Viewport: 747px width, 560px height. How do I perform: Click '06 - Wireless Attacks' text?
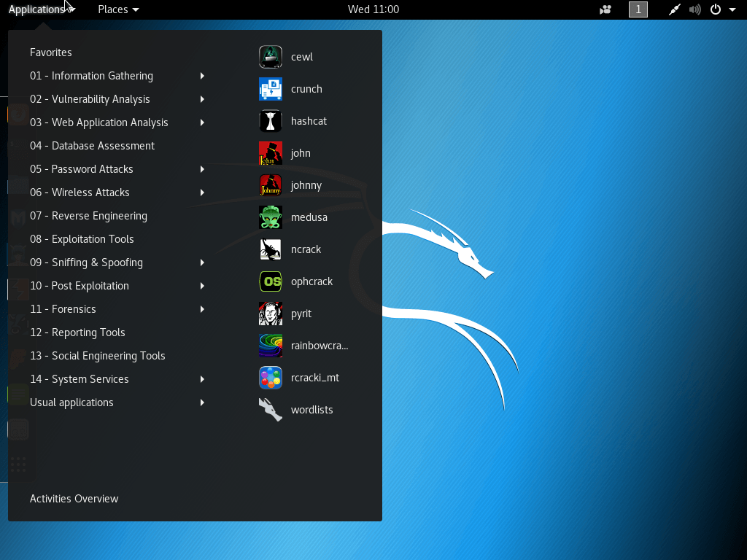pos(80,192)
